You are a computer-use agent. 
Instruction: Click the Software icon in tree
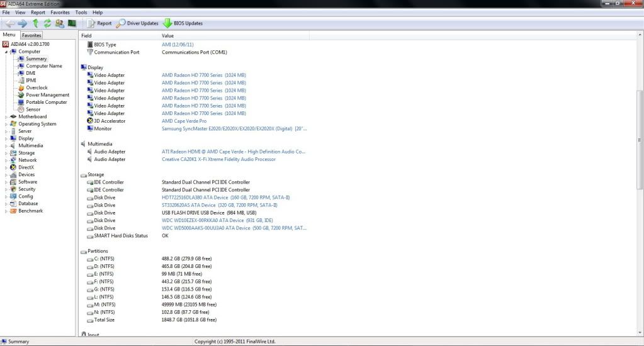tap(13, 182)
